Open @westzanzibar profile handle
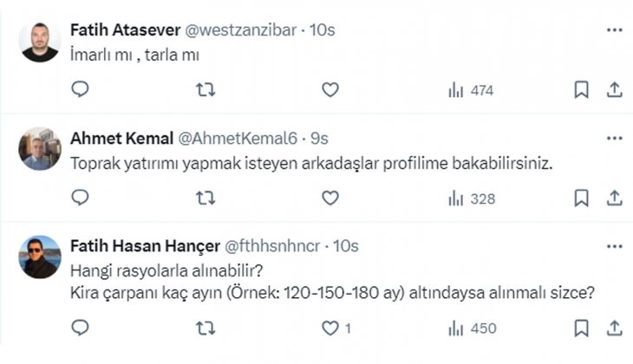This screenshot has height=364, width=633. (240, 30)
